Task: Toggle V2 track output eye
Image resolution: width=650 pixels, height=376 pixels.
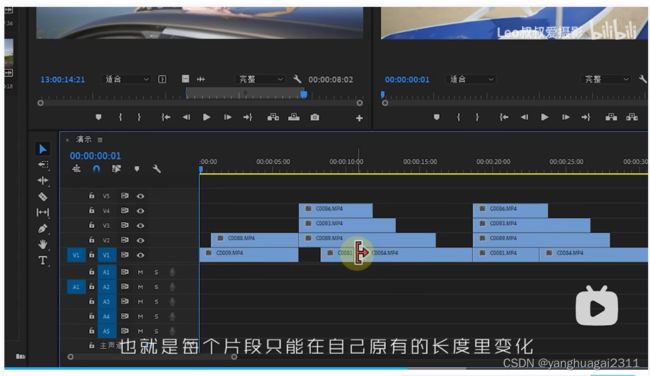Action: click(x=141, y=240)
